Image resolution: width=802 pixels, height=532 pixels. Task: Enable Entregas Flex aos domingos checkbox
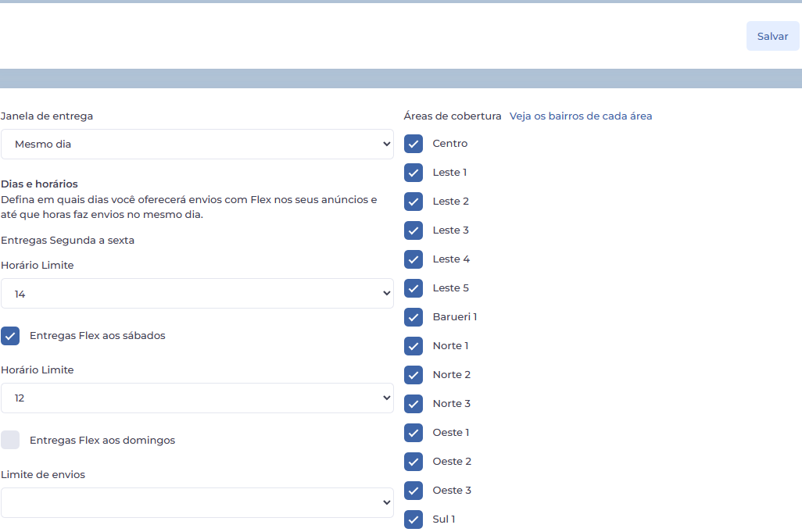tap(11, 440)
